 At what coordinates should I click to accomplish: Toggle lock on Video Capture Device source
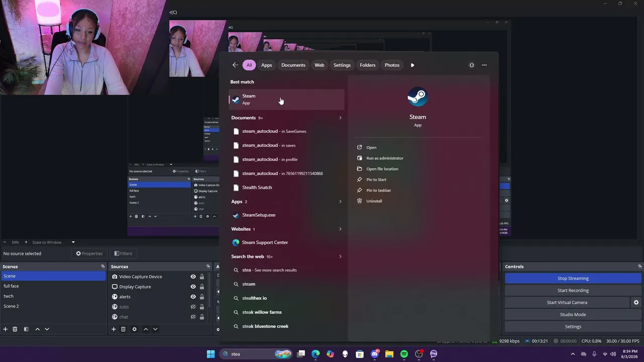click(x=202, y=277)
